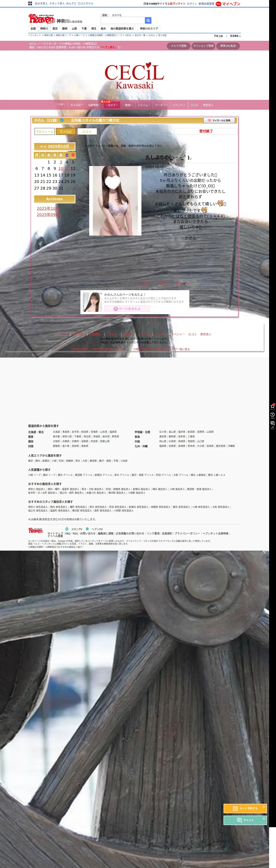Click 北海道 prefecture footer link
Viewport: 276px width, 868px height.
[x=56, y=432]
